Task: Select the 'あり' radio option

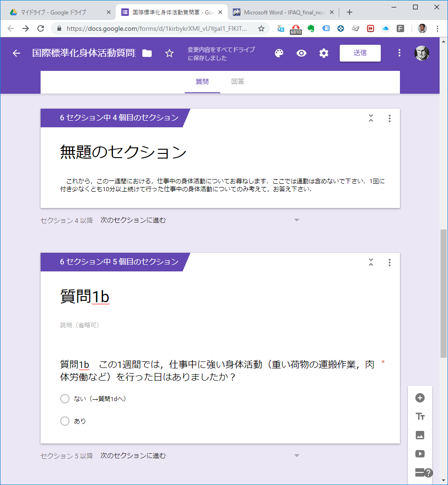Action: pyautogui.click(x=65, y=421)
